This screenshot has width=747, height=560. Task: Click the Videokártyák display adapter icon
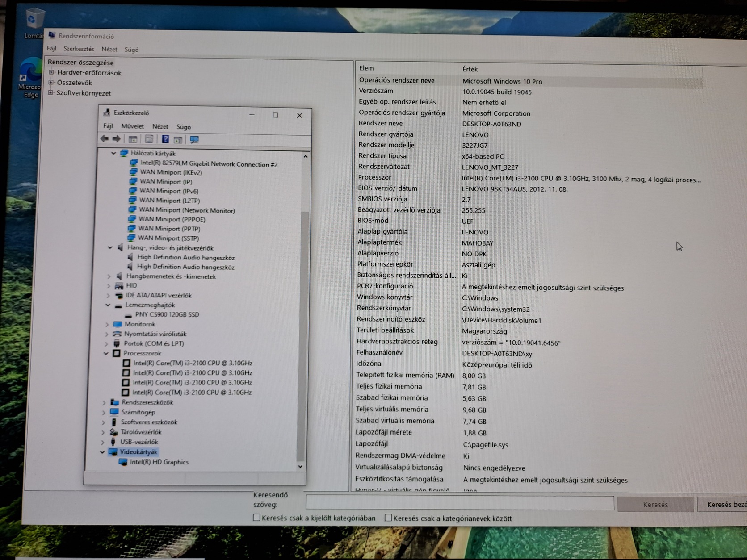(113, 452)
